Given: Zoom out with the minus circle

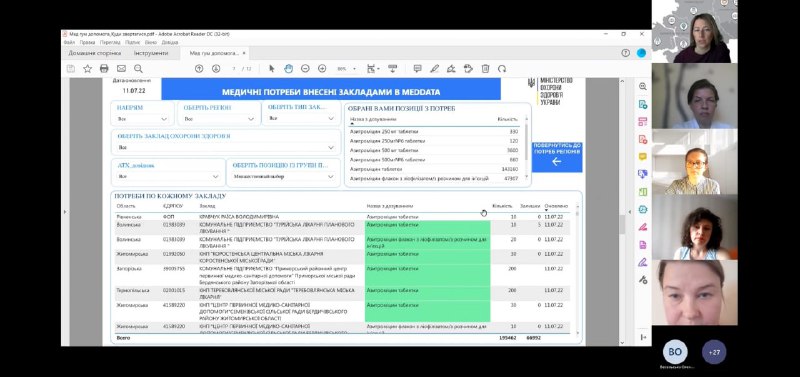Looking at the screenshot, I should pos(305,68).
